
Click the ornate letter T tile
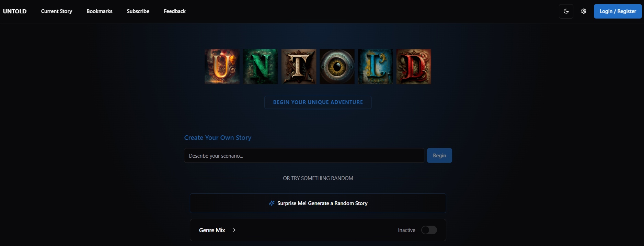click(299, 67)
